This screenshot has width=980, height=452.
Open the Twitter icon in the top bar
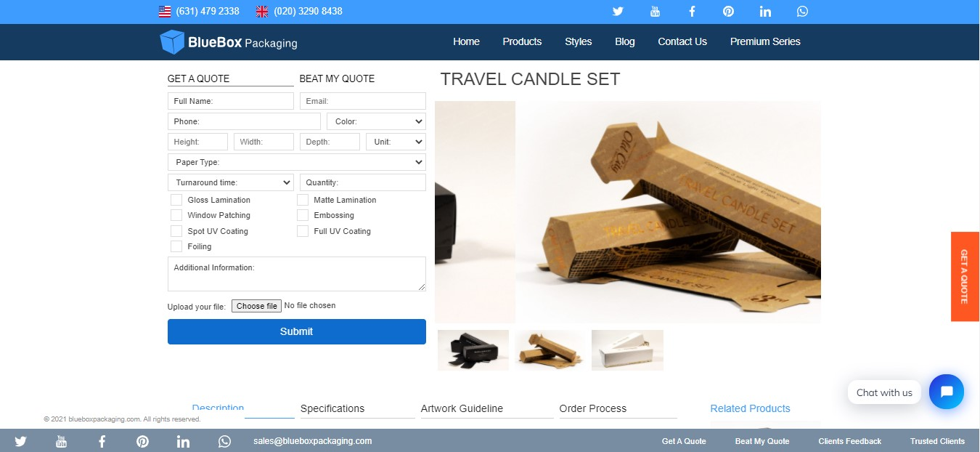(618, 12)
